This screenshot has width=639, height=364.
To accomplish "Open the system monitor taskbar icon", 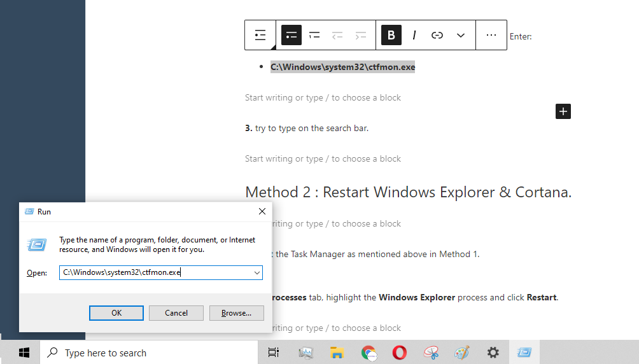I will (305, 353).
